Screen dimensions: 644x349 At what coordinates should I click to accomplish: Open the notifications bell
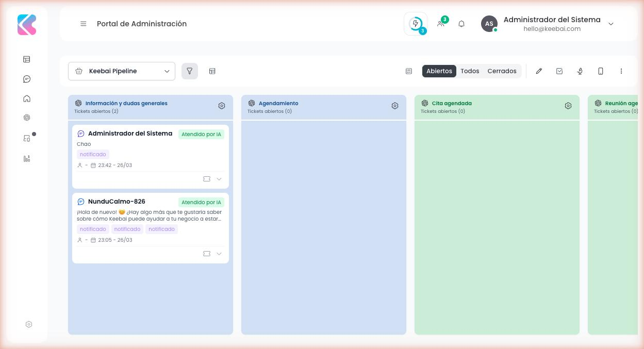461,24
